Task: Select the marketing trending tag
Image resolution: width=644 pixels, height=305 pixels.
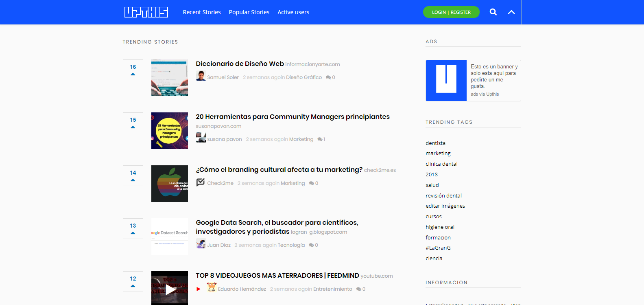Action: pos(438,154)
